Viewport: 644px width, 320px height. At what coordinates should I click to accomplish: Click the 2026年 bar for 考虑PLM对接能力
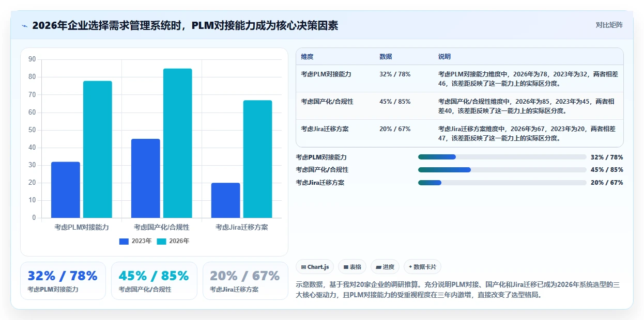pyautogui.click(x=98, y=150)
